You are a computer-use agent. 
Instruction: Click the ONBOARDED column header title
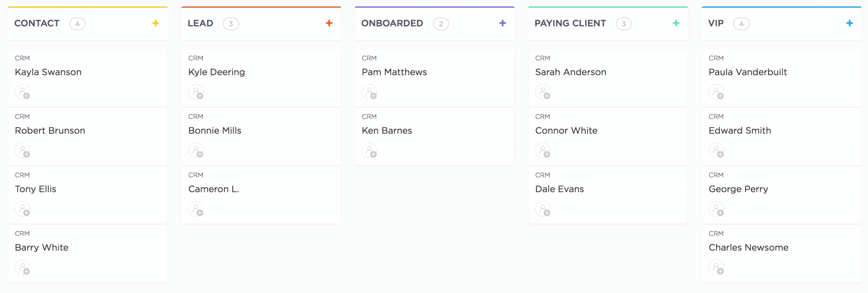pos(392,23)
